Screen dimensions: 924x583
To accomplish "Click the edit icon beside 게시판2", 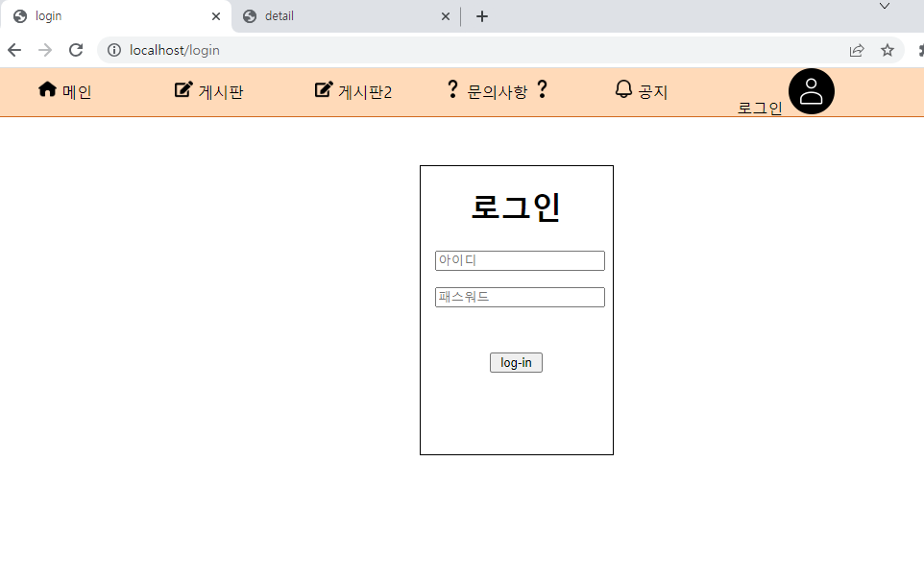I will [x=324, y=89].
